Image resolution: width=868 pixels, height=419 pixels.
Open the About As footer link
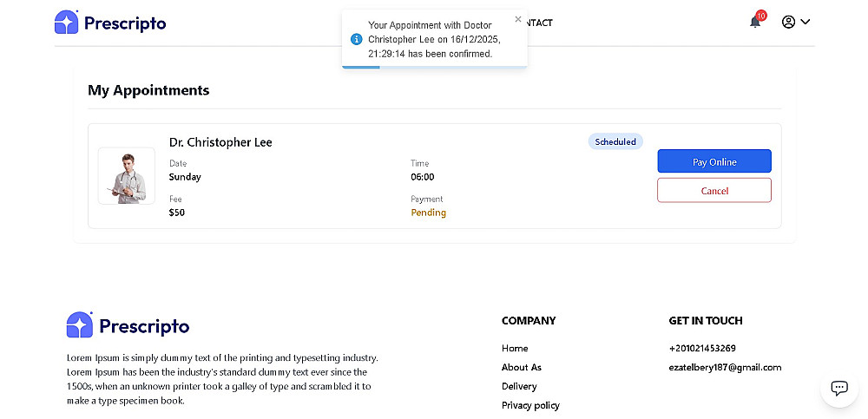[x=522, y=367]
